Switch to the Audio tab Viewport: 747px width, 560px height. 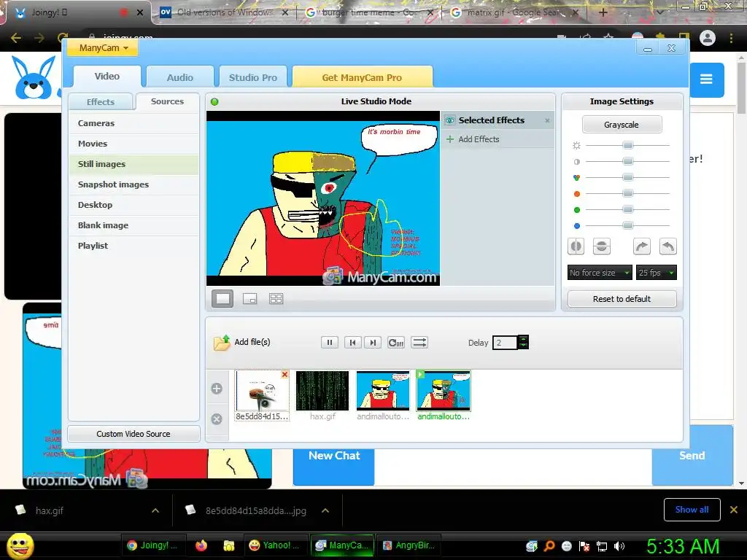pos(180,77)
